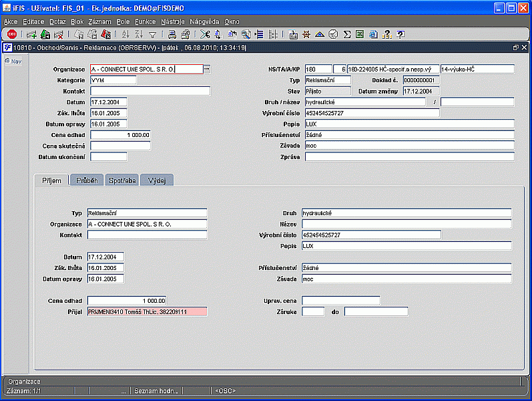
Task: Click the empty top Kontakt field
Action: point(150,91)
